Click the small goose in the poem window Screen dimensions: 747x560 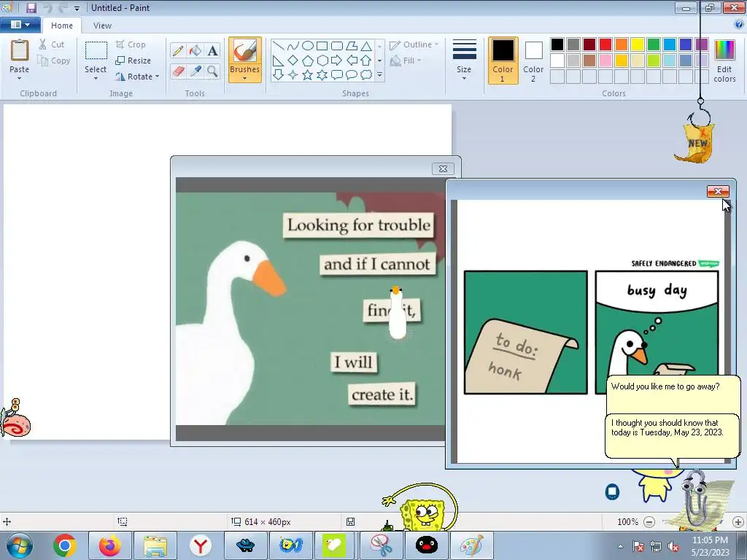[398, 312]
